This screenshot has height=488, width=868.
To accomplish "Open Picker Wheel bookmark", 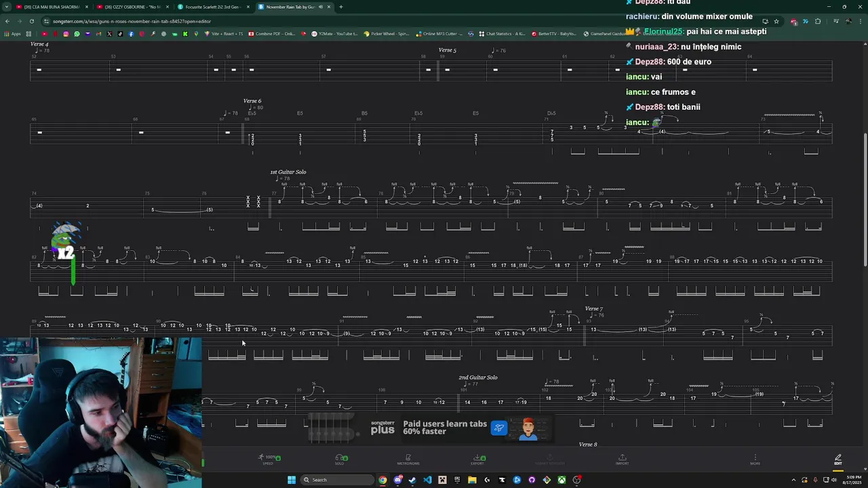I will coord(387,34).
